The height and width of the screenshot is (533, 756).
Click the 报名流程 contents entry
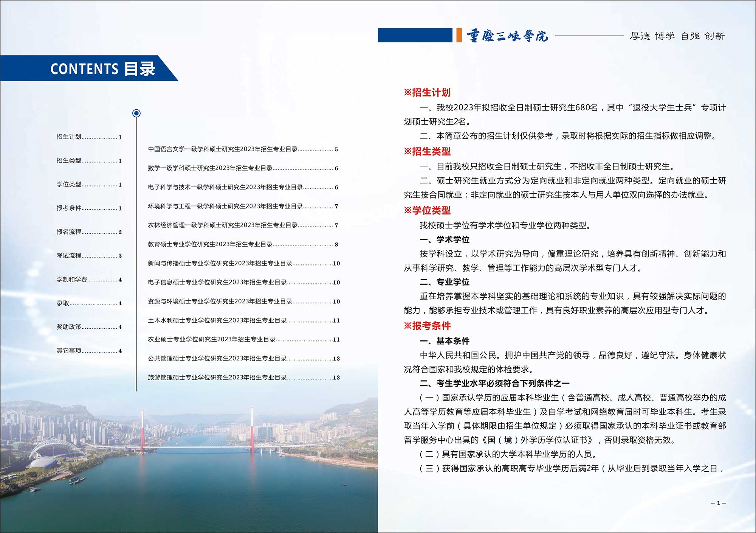(89, 232)
